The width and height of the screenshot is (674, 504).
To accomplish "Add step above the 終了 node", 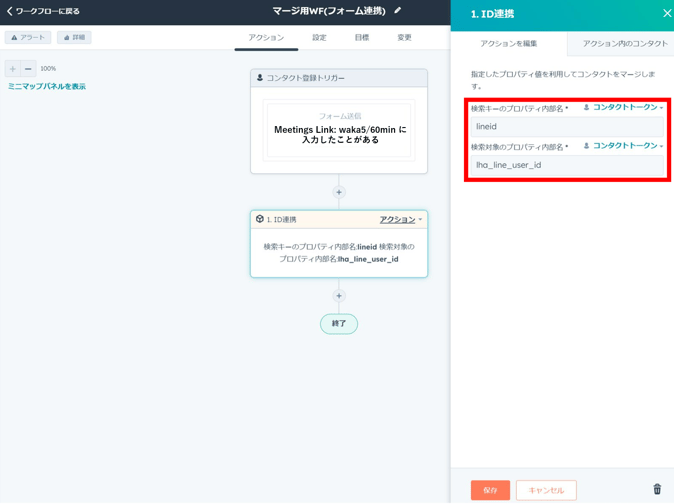I will tap(339, 296).
